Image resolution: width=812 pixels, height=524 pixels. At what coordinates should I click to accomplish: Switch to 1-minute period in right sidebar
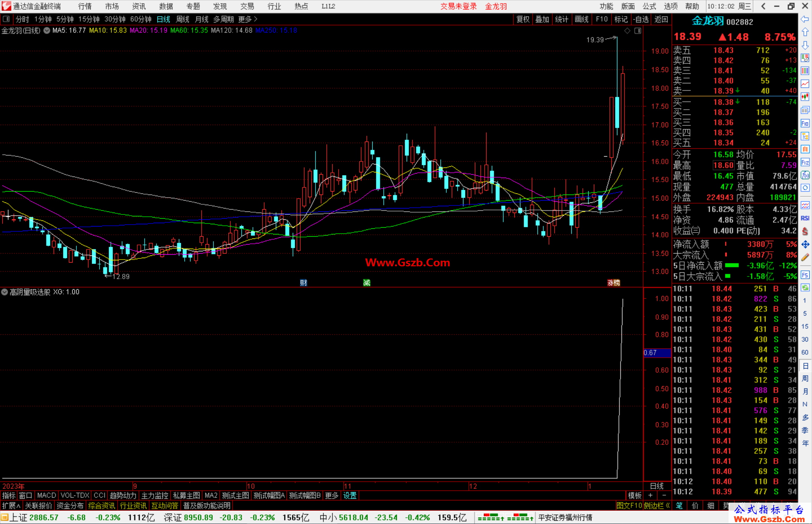[805, 301]
